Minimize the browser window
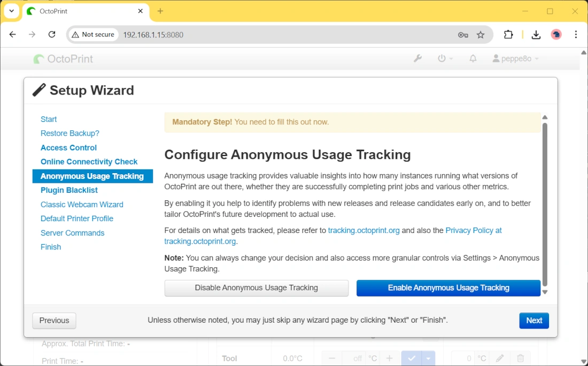The width and height of the screenshot is (588, 366). pos(525,11)
